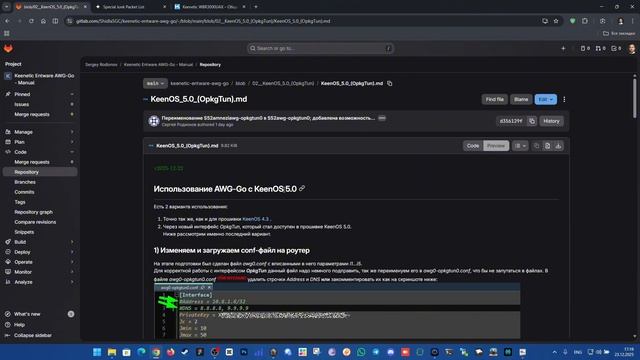Open assigned issues counter in top bar
Screen dimensions: 640x360
pos(585,49)
